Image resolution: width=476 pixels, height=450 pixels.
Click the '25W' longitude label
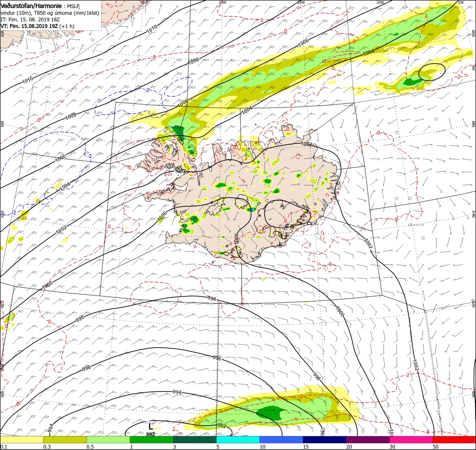point(144,2)
